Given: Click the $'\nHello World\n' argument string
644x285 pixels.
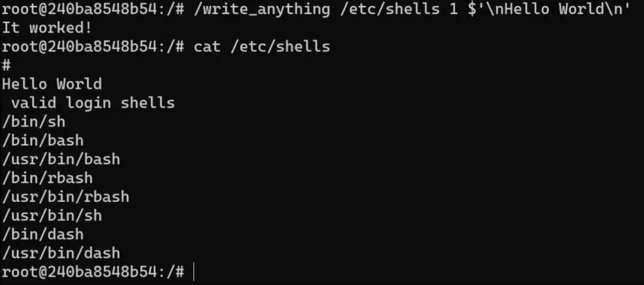Looking at the screenshot, I should pyautogui.click(x=549, y=9).
